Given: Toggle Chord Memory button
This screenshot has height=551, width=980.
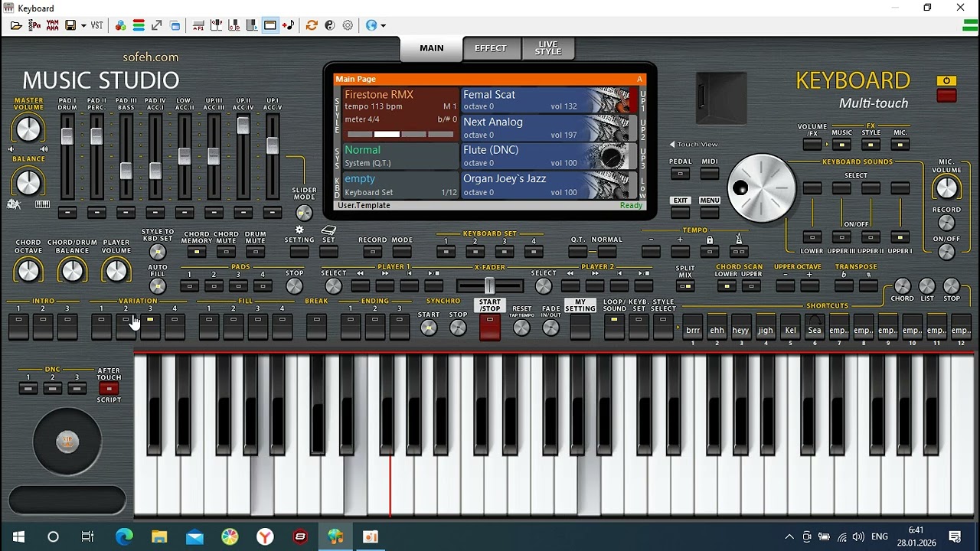Looking at the screenshot, I should (x=197, y=251).
